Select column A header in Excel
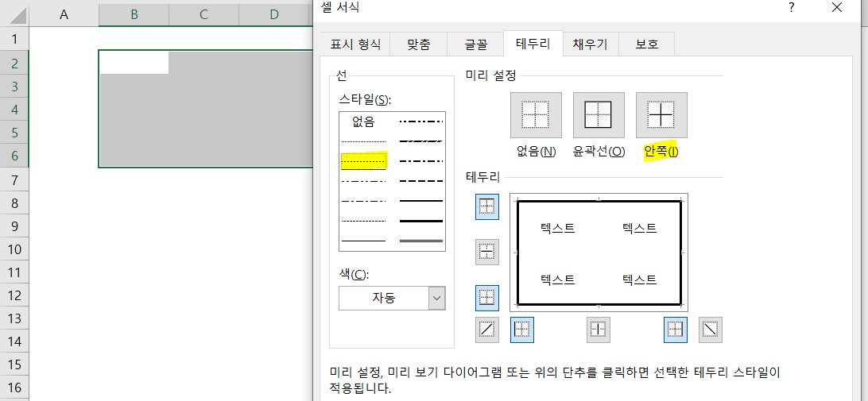Viewport: 868px width, 401px height. click(64, 15)
